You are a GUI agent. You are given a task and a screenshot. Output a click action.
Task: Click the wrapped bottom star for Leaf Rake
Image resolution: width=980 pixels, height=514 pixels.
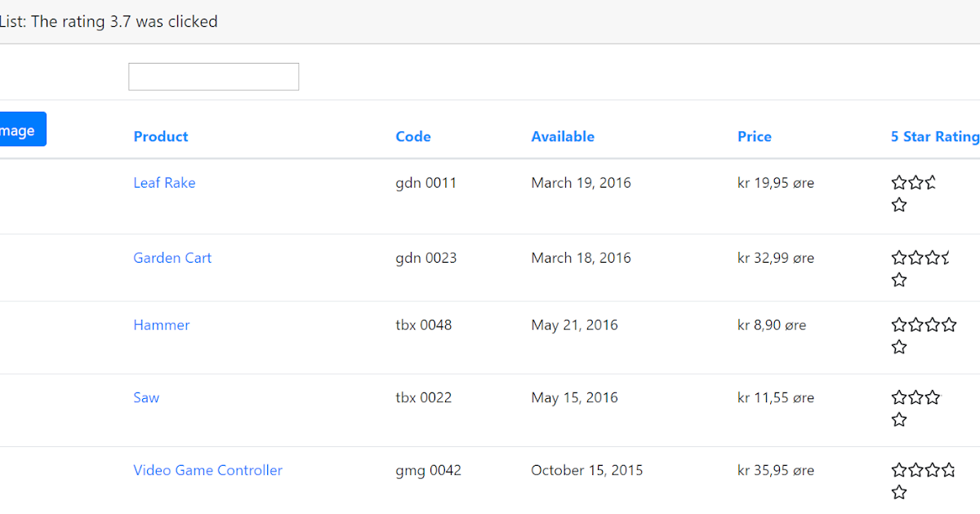pos(898,205)
